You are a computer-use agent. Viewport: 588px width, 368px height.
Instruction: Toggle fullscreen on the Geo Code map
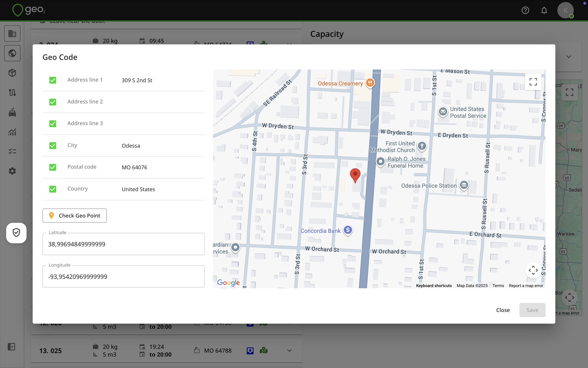coord(533,82)
